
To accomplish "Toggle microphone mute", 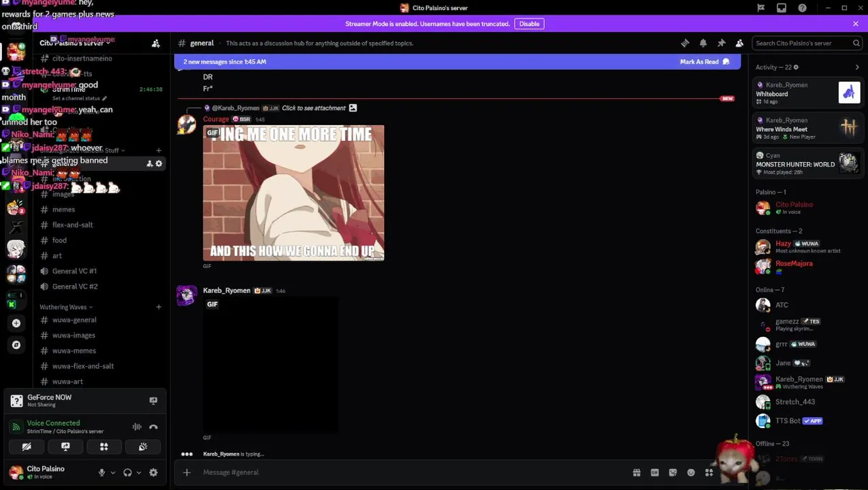I will 101,472.
